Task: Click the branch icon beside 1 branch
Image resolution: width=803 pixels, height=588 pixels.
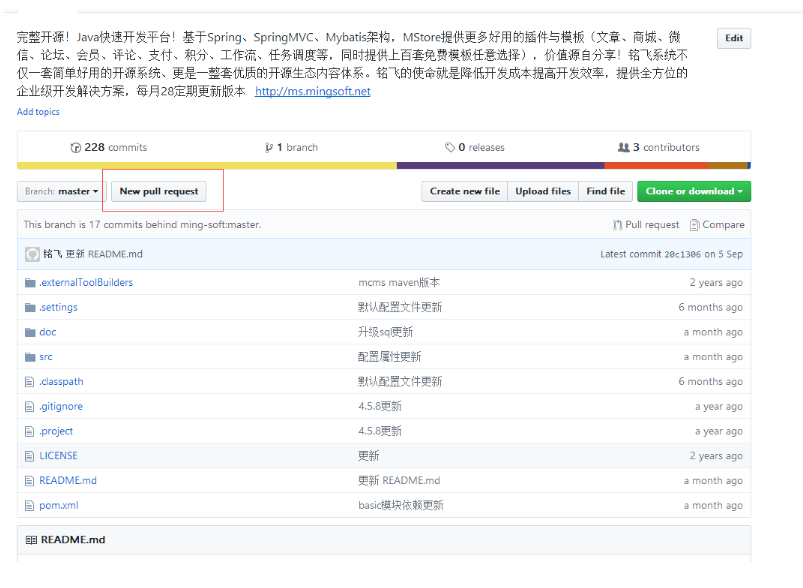Action: click(x=269, y=148)
